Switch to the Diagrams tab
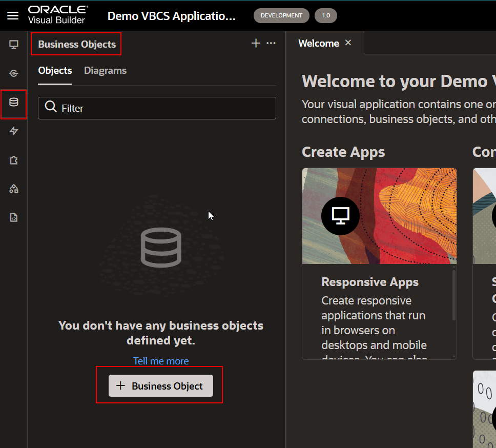 [x=106, y=71]
